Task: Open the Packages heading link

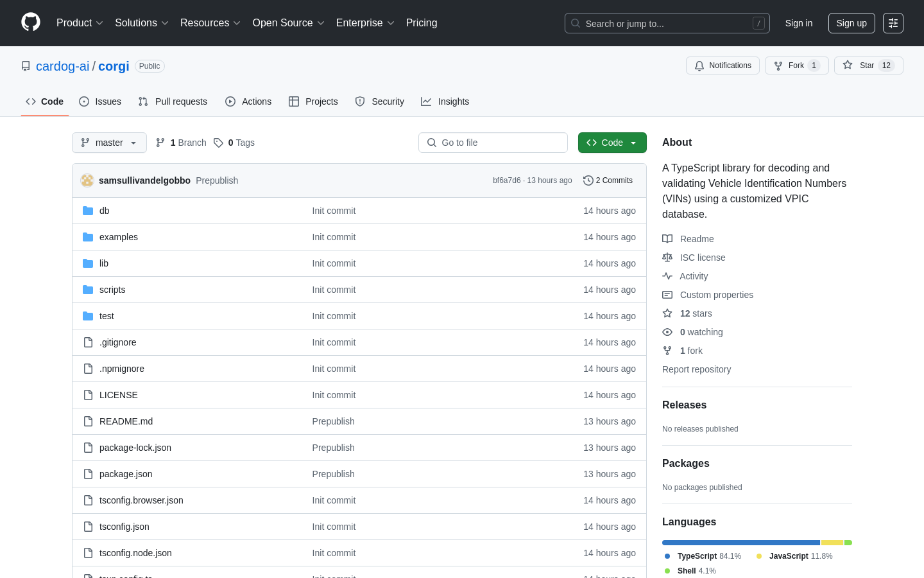Action: (686, 464)
